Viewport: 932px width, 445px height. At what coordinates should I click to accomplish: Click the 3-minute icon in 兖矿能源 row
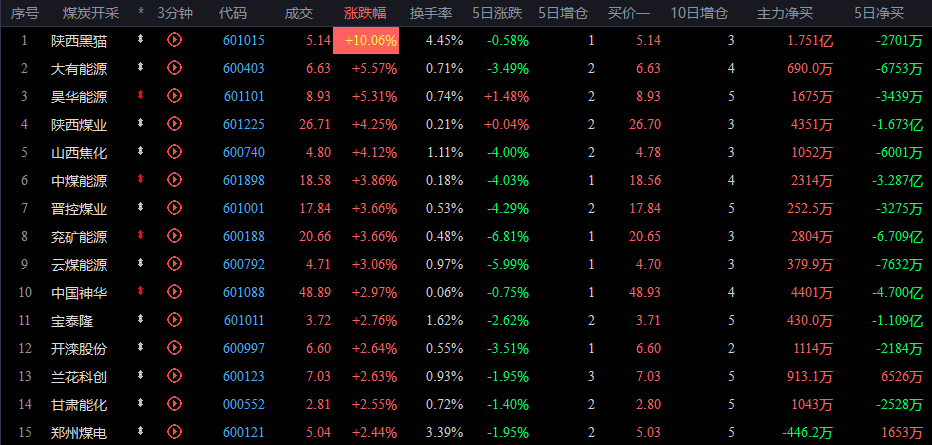tap(175, 236)
